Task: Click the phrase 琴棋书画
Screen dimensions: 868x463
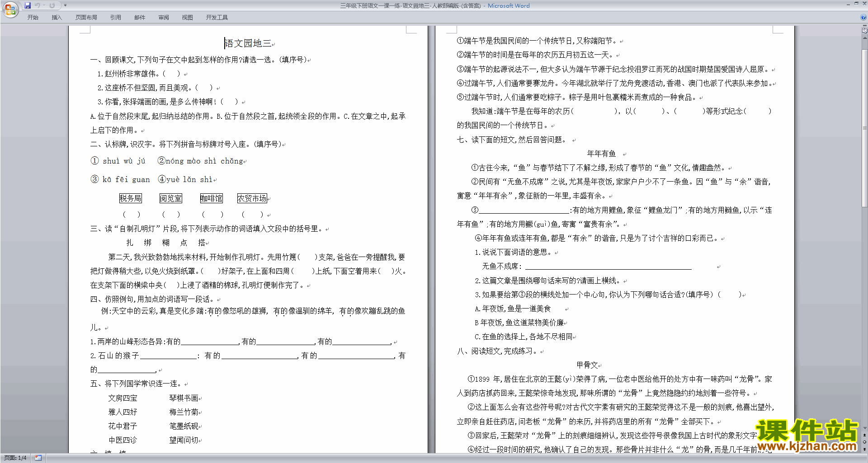Action: click(x=184, y=398)
